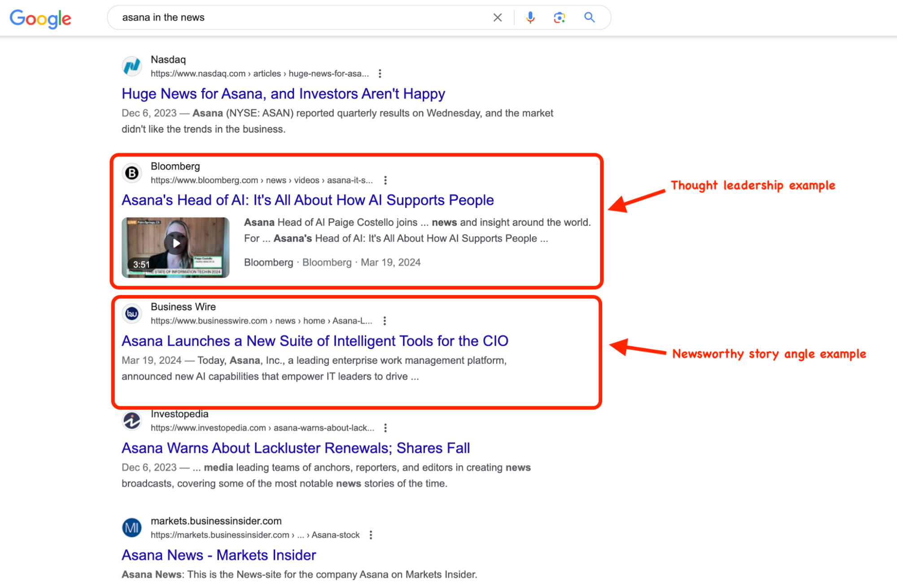The height and width of the screenshot is (588, 897).
Task: Open more options for the Markets Insider result
Action: (371, 535)
